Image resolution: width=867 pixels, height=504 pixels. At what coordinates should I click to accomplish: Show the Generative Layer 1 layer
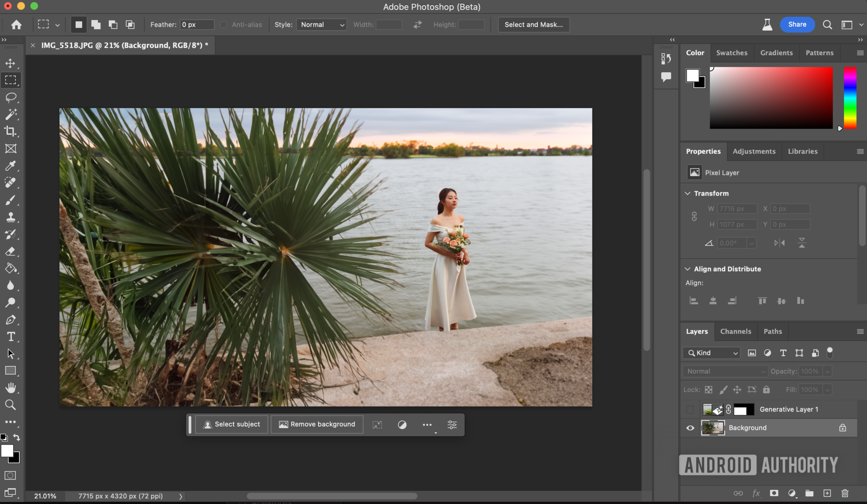click(690, 410)
